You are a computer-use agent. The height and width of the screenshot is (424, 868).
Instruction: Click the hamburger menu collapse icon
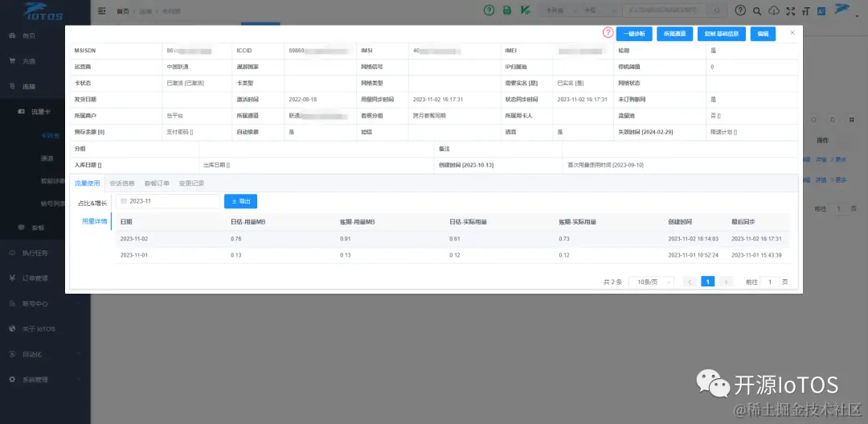[101, 10]
